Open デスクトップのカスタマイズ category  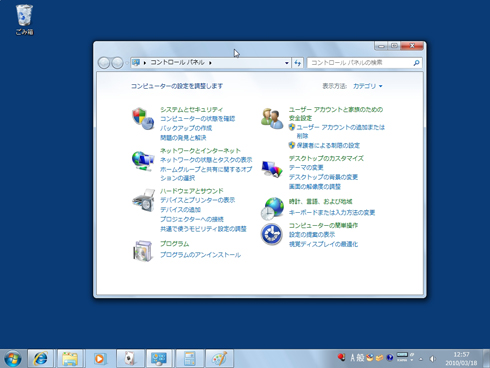pos(326,158)
